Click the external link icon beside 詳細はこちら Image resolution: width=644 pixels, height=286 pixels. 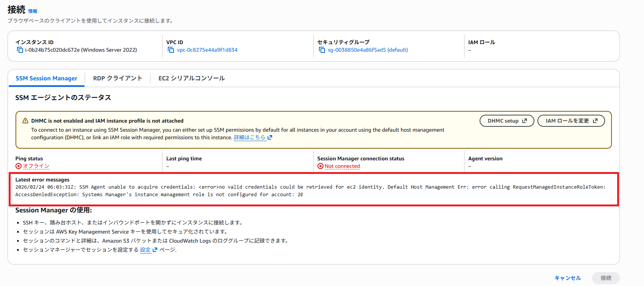(x=270, y=137)
